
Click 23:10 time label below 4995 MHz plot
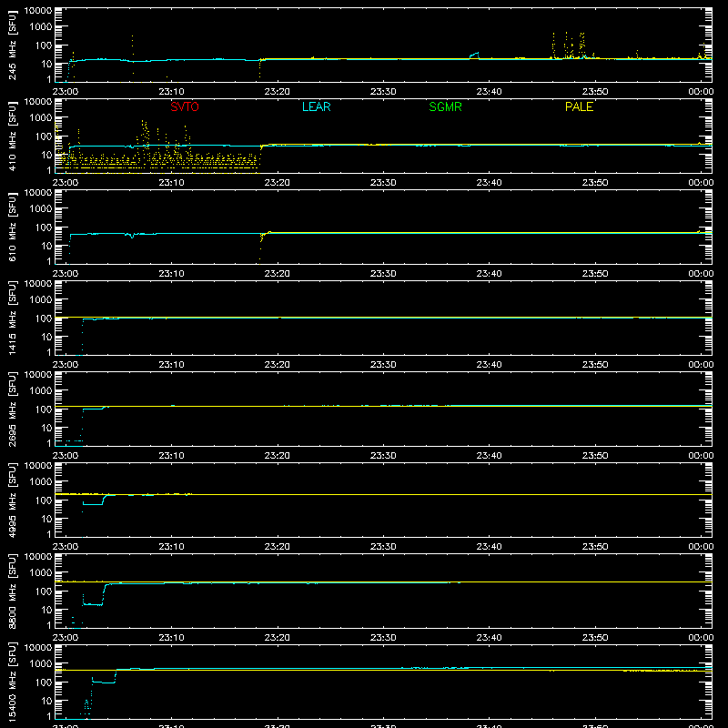coord(171,547)
